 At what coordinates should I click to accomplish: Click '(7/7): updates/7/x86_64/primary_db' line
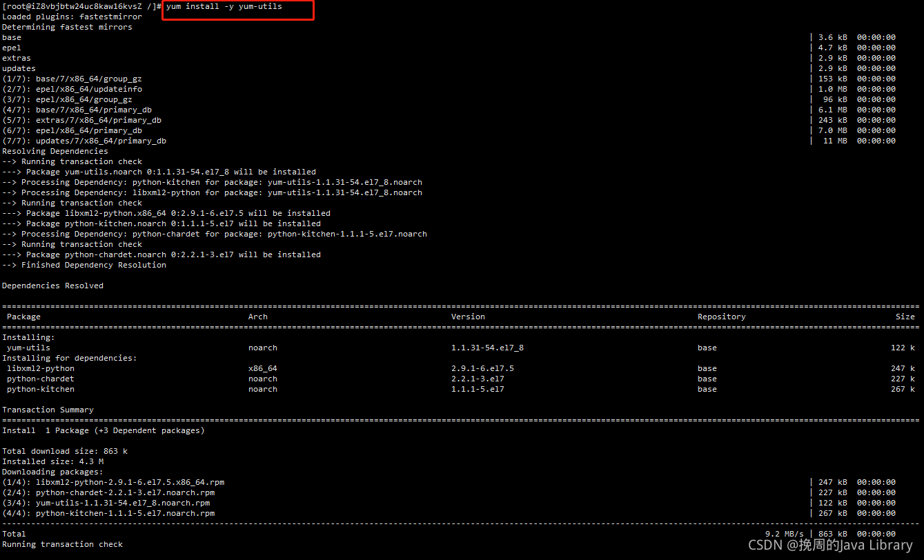[x=84, y=141]
